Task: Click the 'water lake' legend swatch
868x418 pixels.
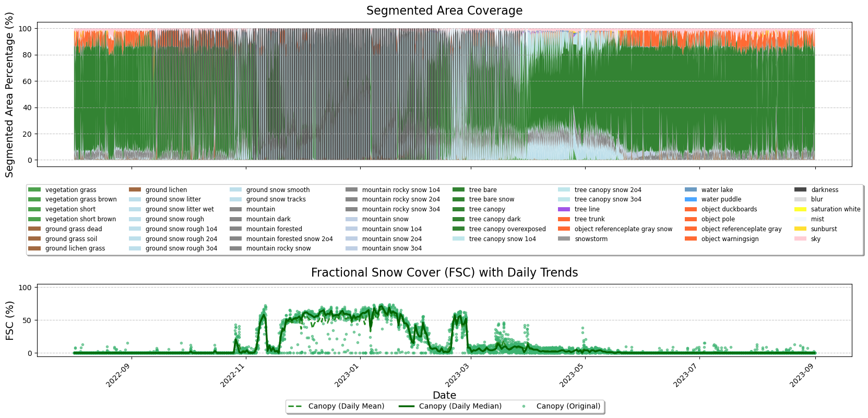Action: point(691,190)
